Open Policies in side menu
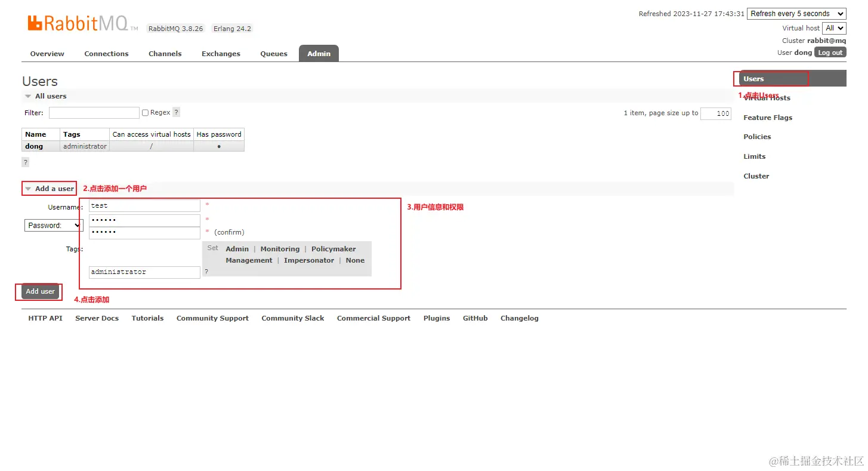 pyautogui.click(x=757, y=137)
